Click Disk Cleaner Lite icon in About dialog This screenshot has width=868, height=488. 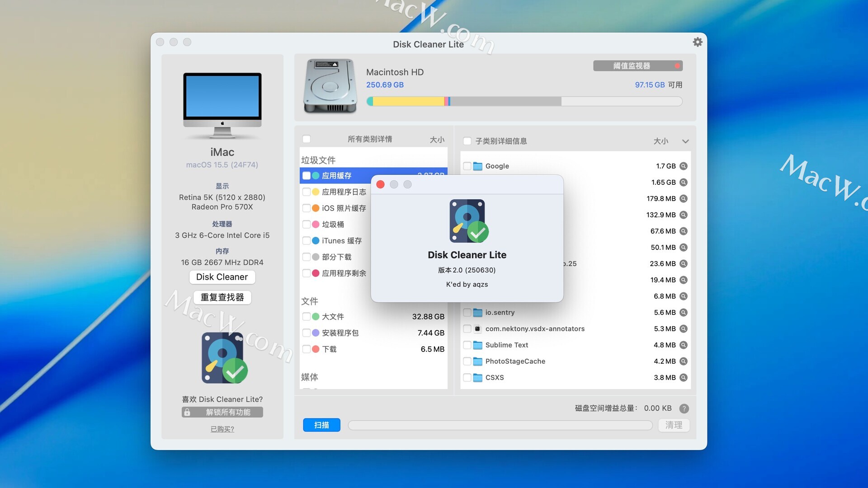tap(469, 221)
